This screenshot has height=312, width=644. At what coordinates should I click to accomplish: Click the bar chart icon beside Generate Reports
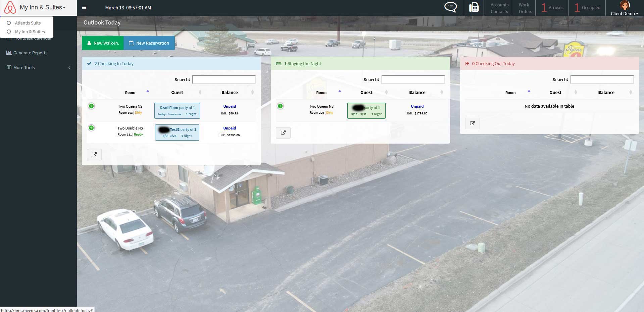pyautogui.click(x=9, y=53)
